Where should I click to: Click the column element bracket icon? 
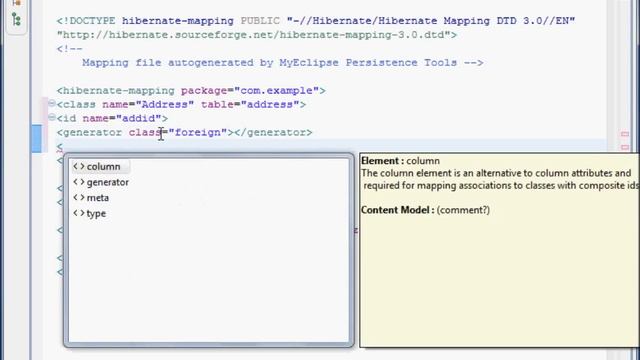[79, 167]
